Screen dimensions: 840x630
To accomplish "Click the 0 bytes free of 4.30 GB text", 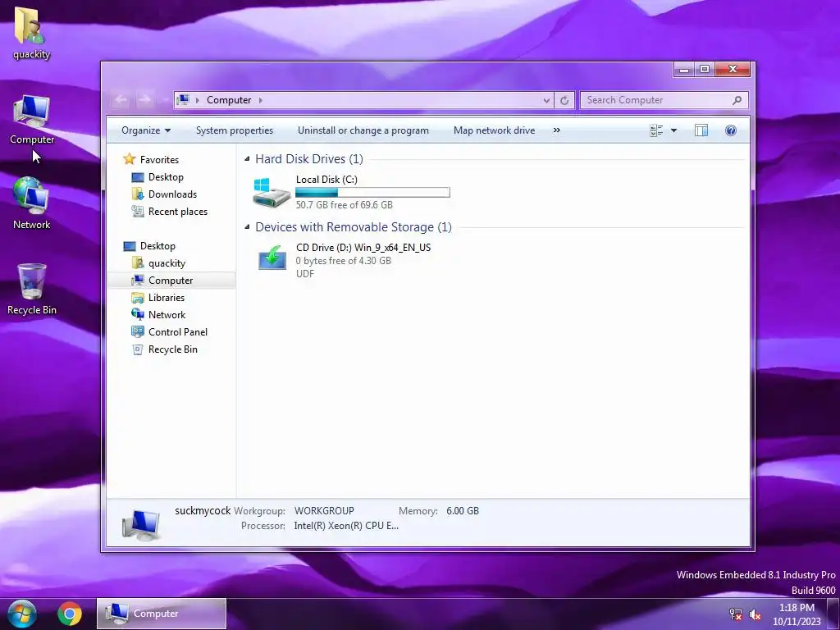I will click(x=344, y=261).
